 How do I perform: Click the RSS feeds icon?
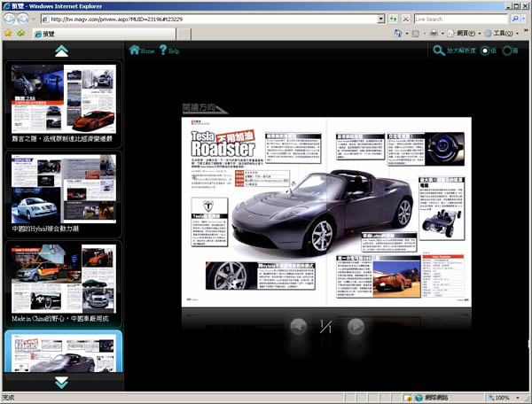tap(416, 33)
